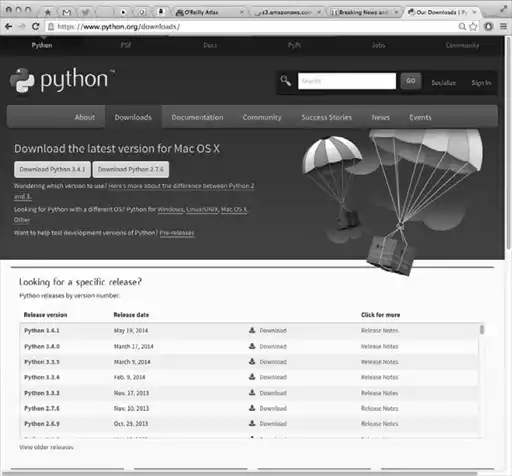
Task: Open the Linux/UNIX download link
Action: (202, 210)
